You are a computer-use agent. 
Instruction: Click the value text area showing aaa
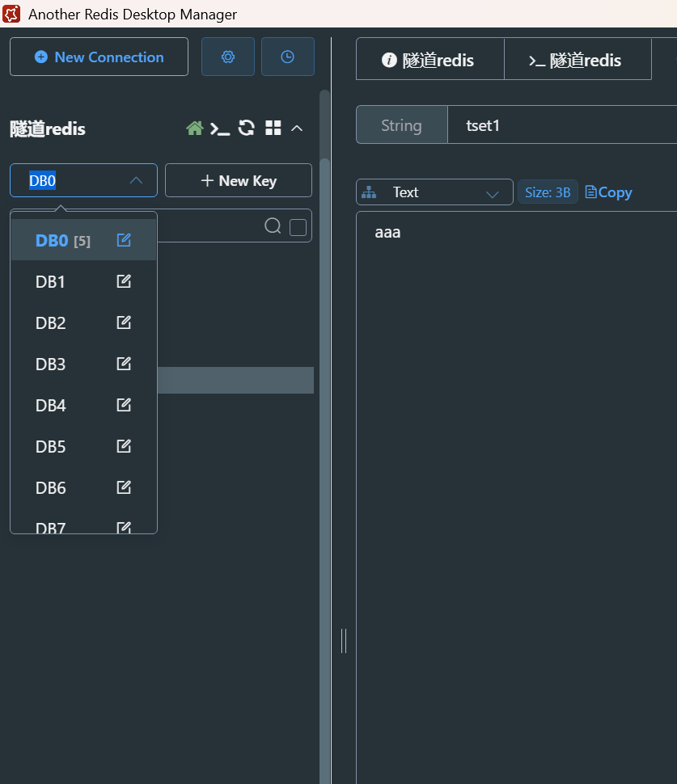click(x=516, y=498)
